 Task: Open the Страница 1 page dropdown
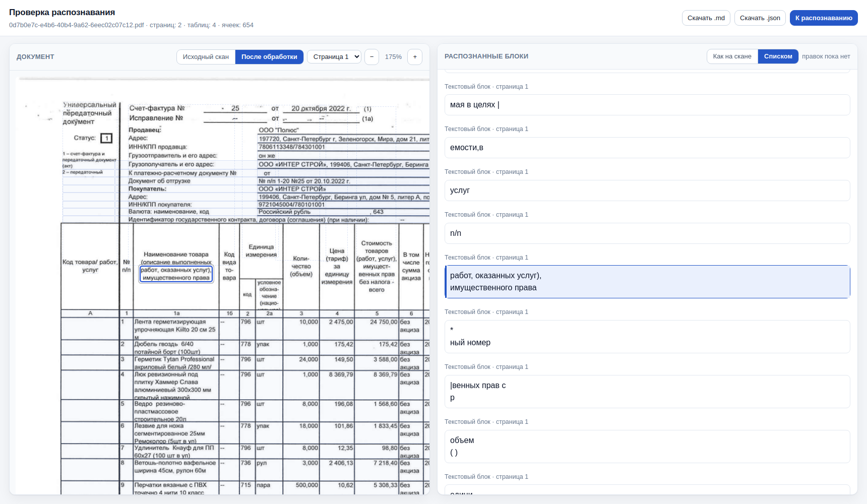click(x=335, y=57)
